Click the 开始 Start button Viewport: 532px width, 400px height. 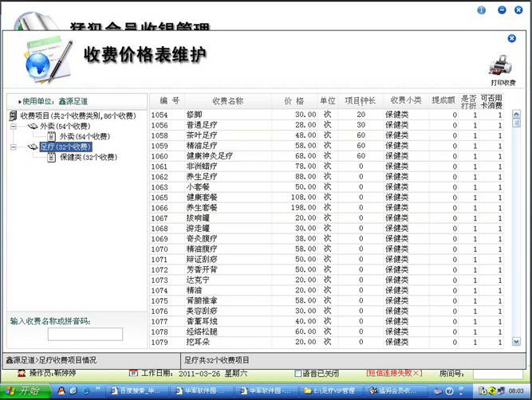point(26,391)
